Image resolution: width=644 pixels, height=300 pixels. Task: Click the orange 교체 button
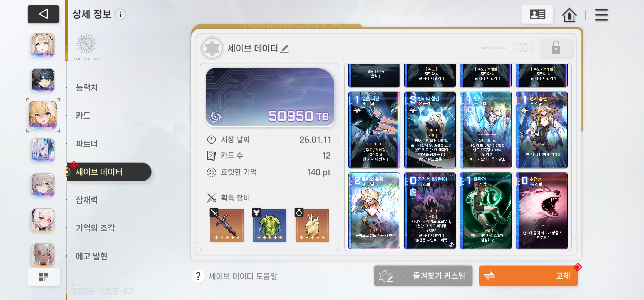coord(528,276)
